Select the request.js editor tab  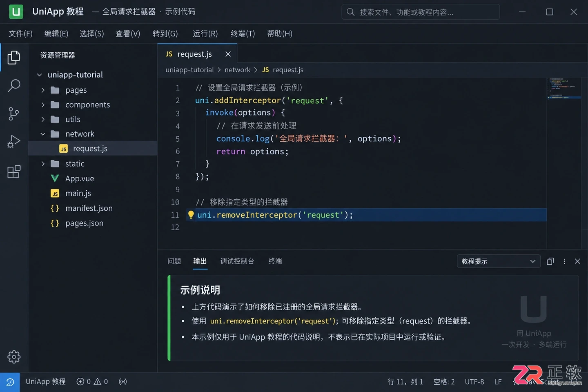click(197, 54)
